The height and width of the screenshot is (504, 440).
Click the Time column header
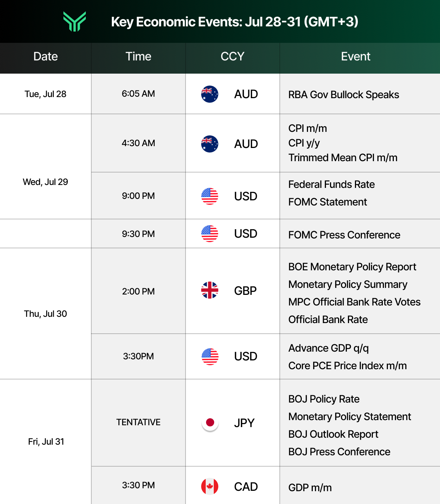coord(138,56)
